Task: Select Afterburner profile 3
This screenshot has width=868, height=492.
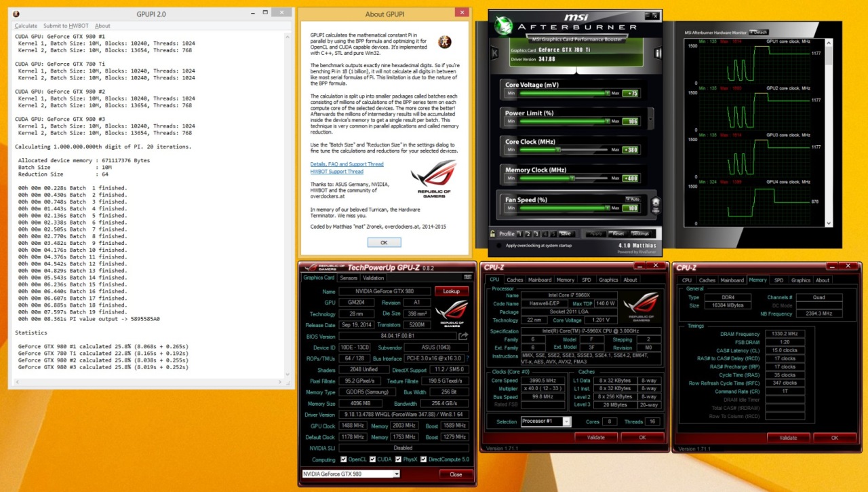Action: (536, 233)
